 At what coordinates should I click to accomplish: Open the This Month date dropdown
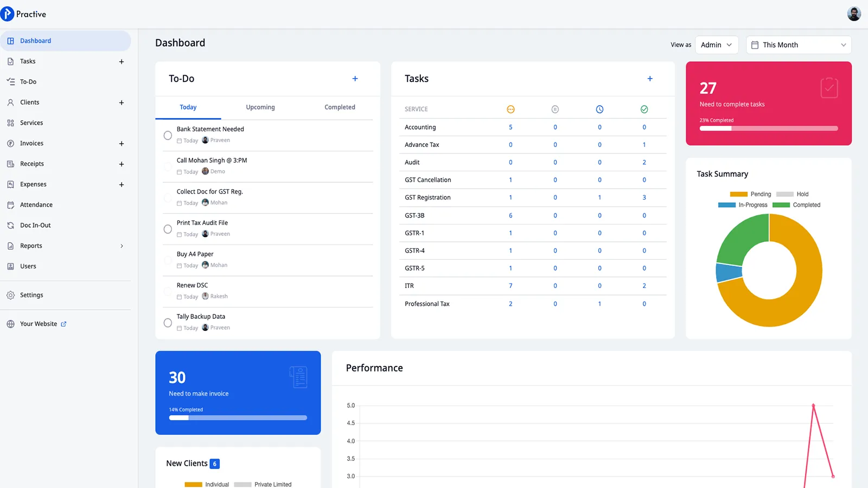(x=799, y=45)
